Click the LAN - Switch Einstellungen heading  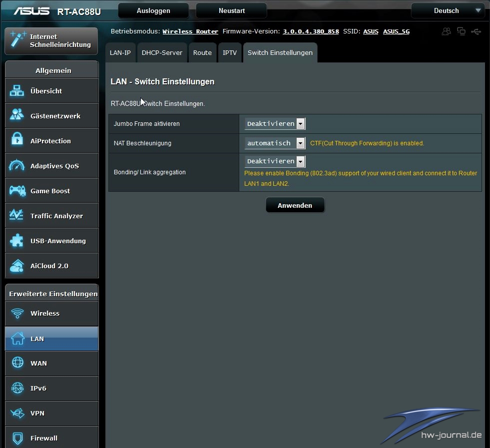point(162,81)
